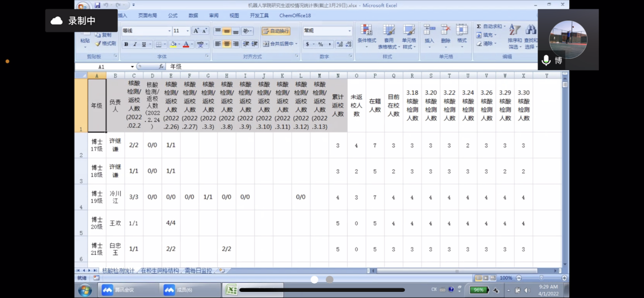Open 条件格式 conditional formatting

tap(367, 36)
